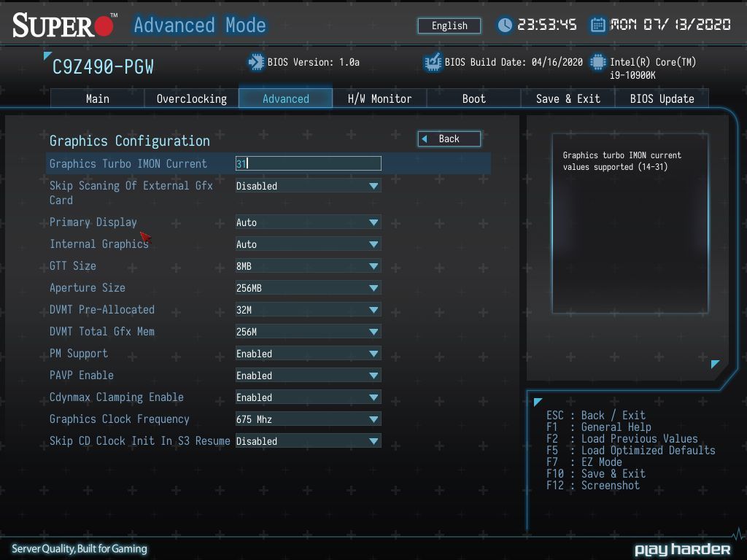Image resolution: width=747 pixels, height=560 pixels.
Task: Select the Advanced tab
Action: [286, 98]
